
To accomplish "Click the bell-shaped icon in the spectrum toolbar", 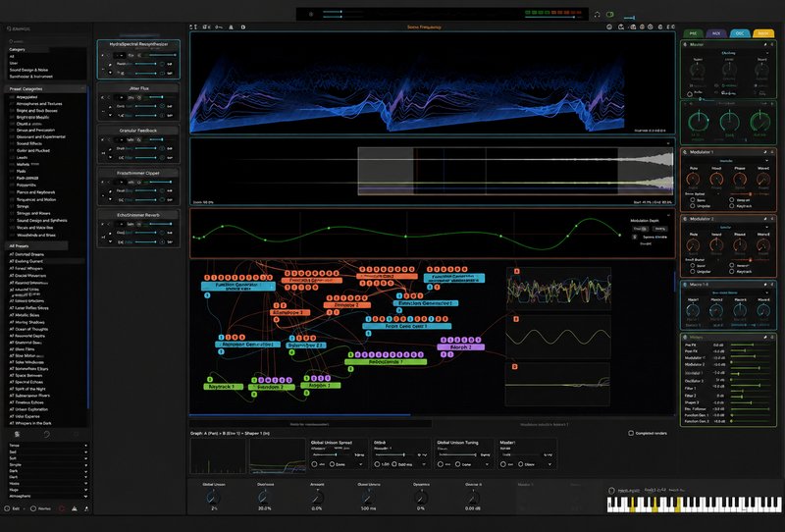I will pos(231,27).
